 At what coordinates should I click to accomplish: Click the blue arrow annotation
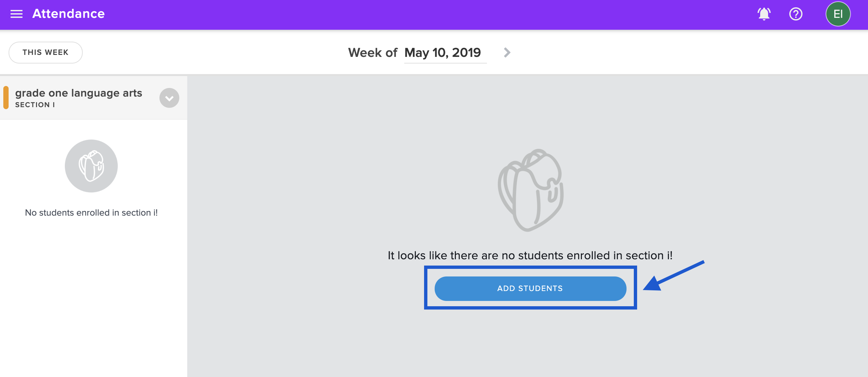pyautogui.click(x=673, y=275)
